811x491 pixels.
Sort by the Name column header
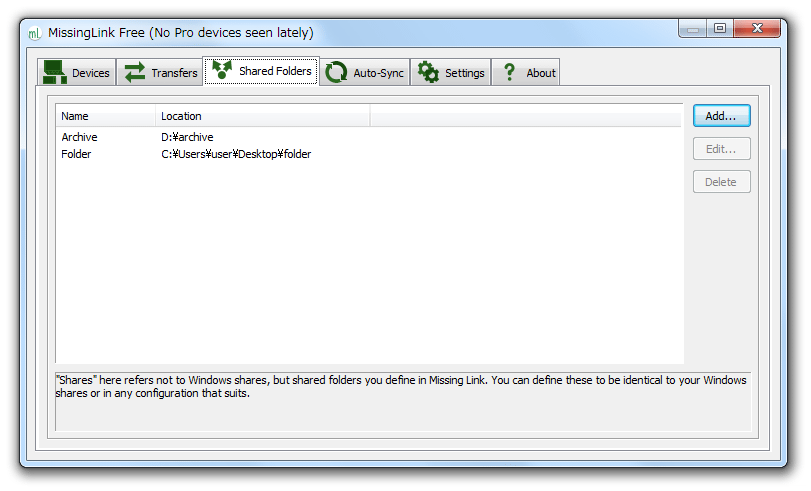106,116
